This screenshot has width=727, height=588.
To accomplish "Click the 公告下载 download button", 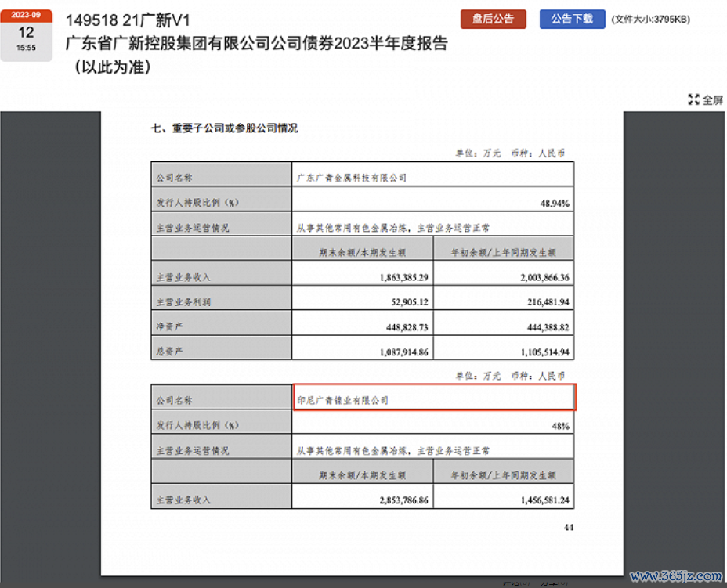I will (x=572, y=20).
